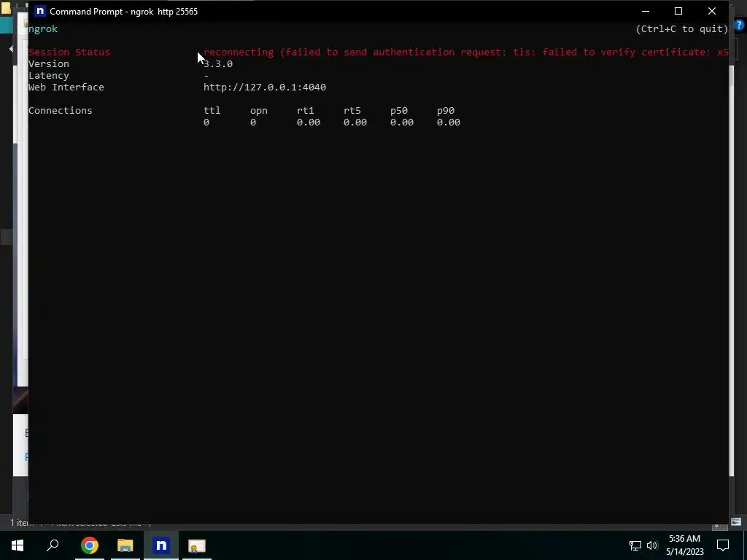747x560 pixels.
Task: Click the p90 column header
Action: [446, 111]
